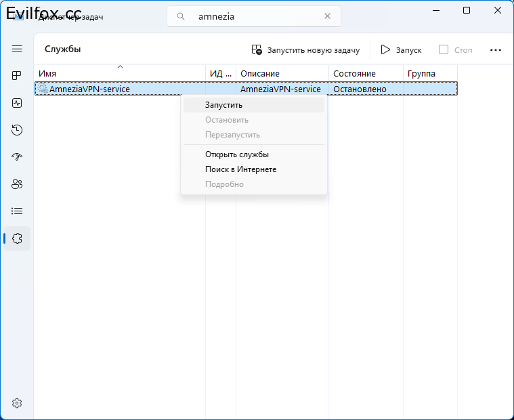
Task: Open Task Manager settings gear
Action: pyautogui.click(x=17, y=403)
